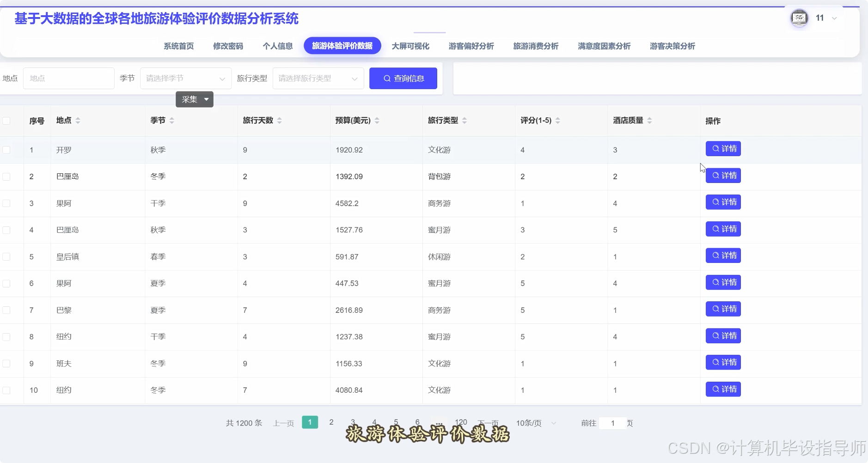View 详情 for row 8 纽约 干季
868x463 pixels.
[723, 335]
